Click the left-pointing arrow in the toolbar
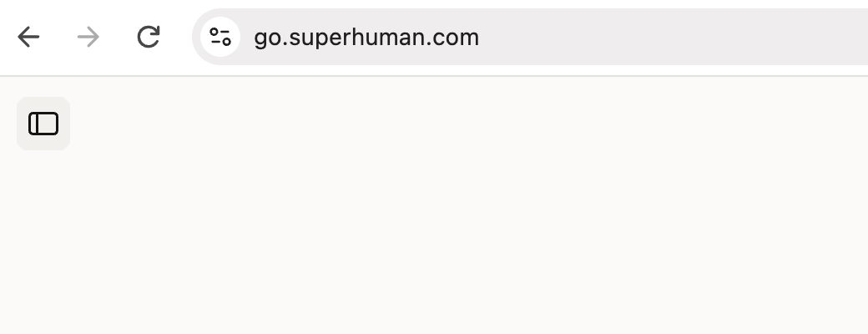Image resolution: width=868 pixels, height=334 pixels. [28, 37]
